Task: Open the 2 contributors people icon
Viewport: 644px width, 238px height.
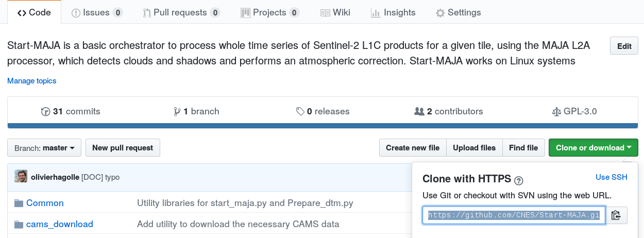Action: [x=419, y=111]
